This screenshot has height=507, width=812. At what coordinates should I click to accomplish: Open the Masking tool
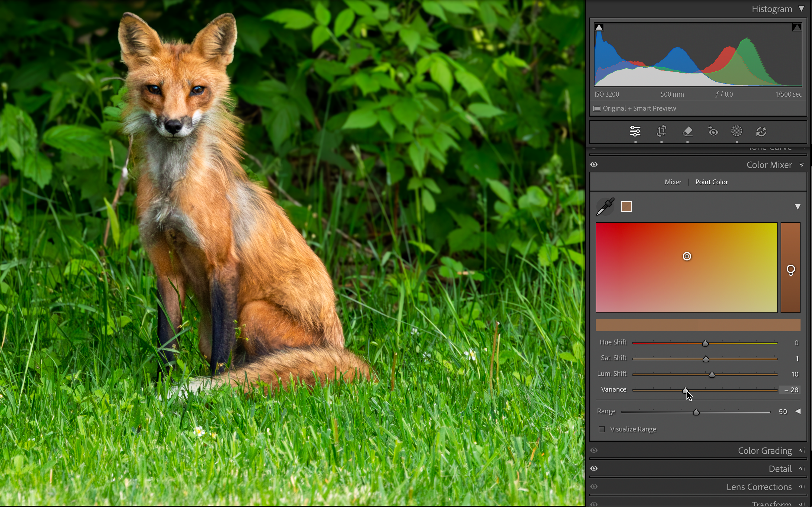tap(737, 131)
